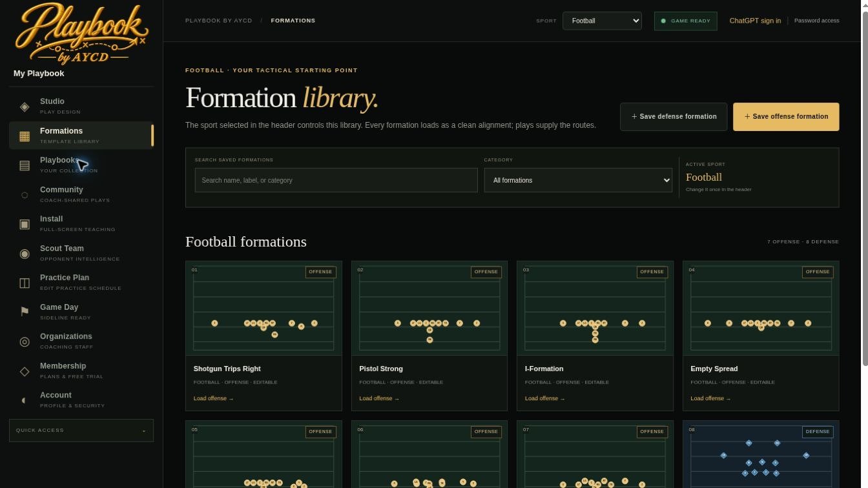Click Playbook by AYCD breadcrumb
Image resolution: width=868 pixels, height=488 pixels.
[219, 21]
